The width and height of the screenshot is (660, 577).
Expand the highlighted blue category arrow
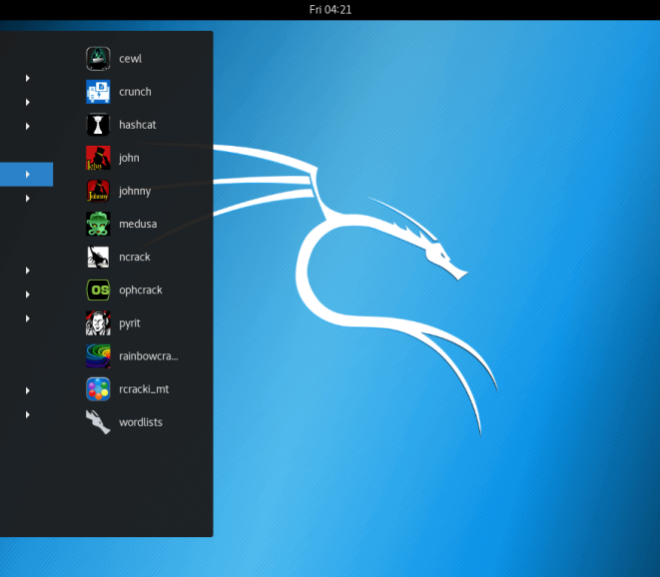[x=27, y=174]
